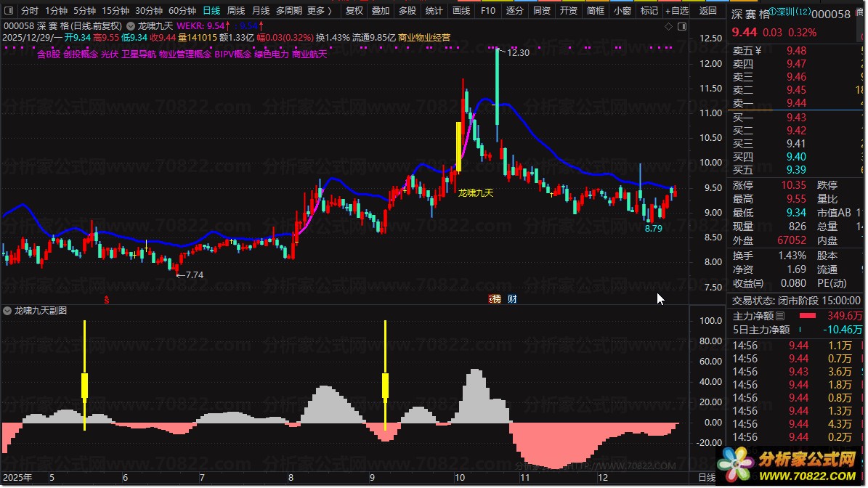Switch to 分时 intraday chart
Screen dimensions: 868x488
click(x=30, y=10)
